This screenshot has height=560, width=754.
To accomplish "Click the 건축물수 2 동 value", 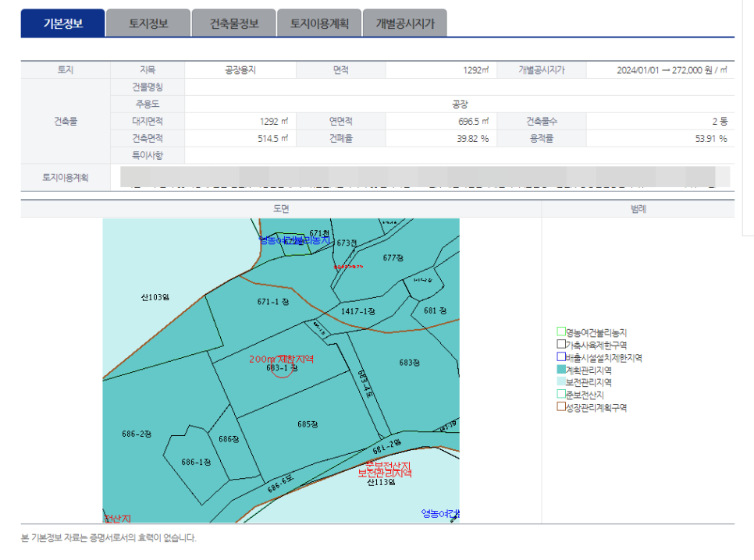I will pos(720,121).
